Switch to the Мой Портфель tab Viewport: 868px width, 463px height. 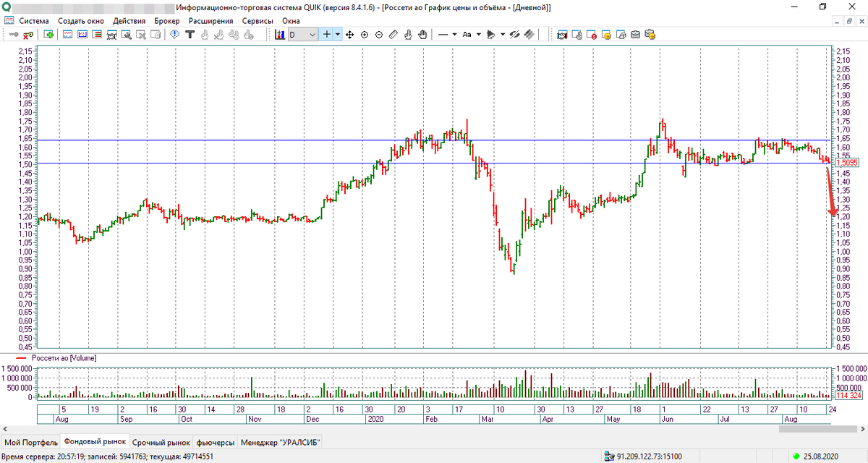click(30, 442)
